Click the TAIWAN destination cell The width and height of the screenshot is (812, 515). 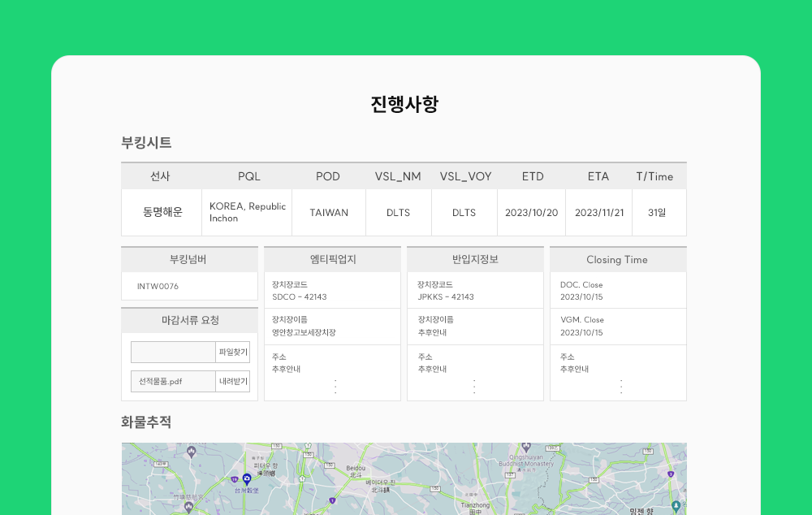click(329, 213)
